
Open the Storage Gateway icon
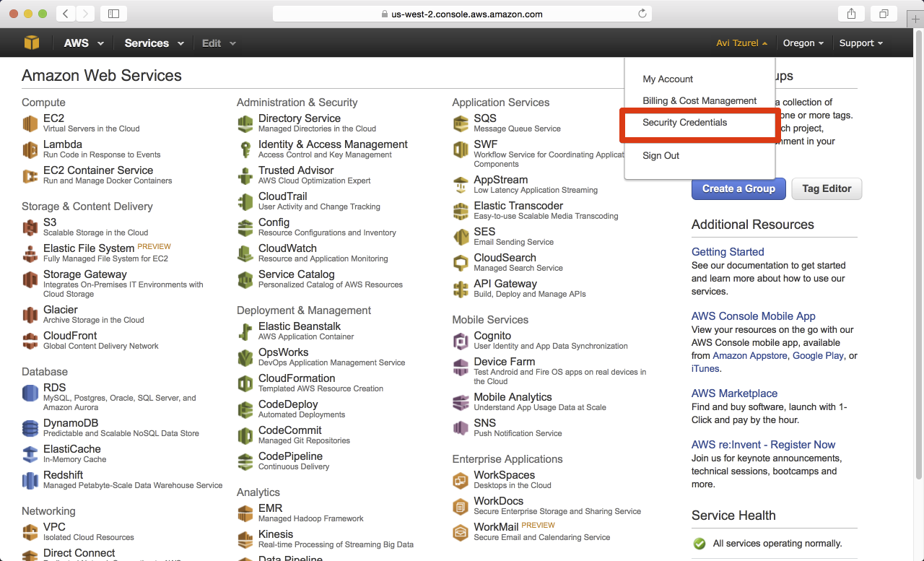pos(30,280)
